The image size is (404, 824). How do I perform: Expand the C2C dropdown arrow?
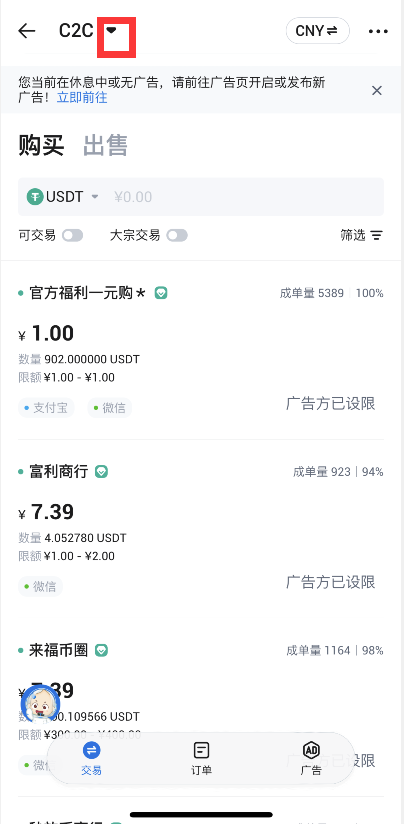(111, 31)
